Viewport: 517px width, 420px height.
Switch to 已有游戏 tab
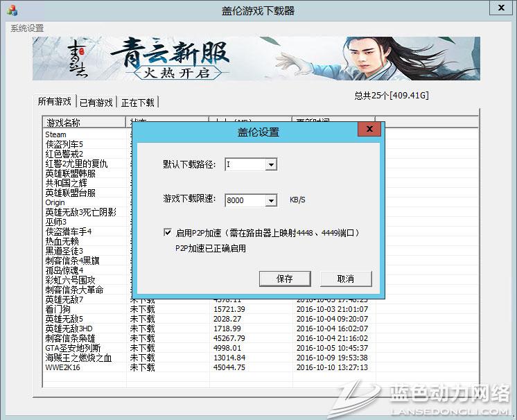click(x=96, y=103)
